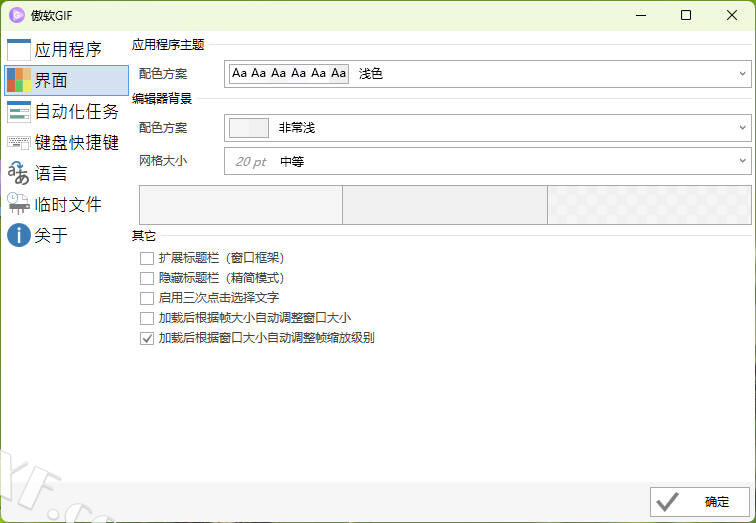Click the 应用程序 sidebar icon

point(19,50)
